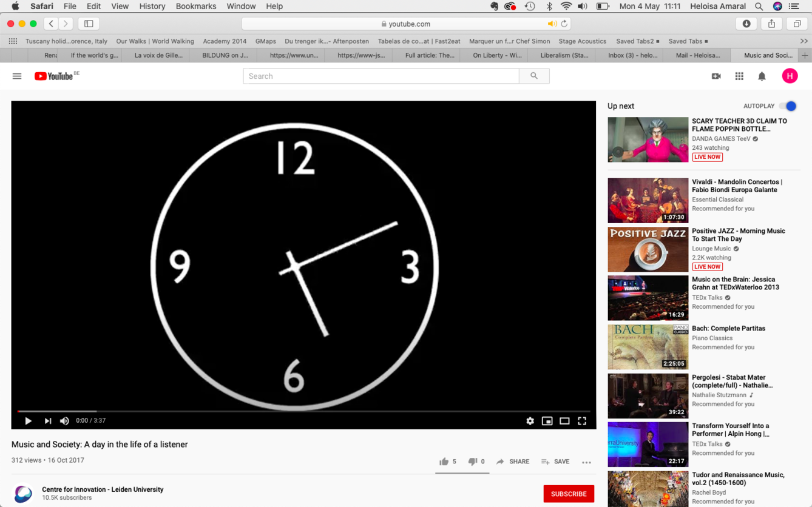
Task: Like the video with thumbs up
Action: [x=444, y=462]
